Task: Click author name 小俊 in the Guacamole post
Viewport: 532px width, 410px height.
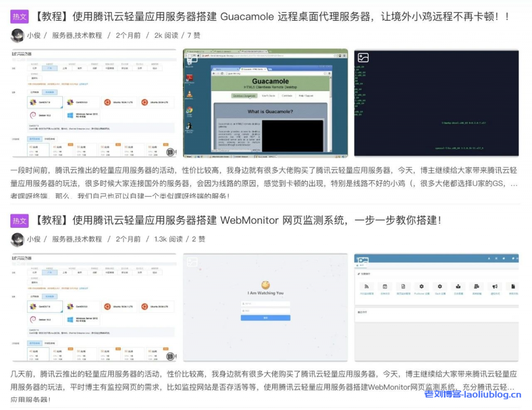Action: pos(34,35)
